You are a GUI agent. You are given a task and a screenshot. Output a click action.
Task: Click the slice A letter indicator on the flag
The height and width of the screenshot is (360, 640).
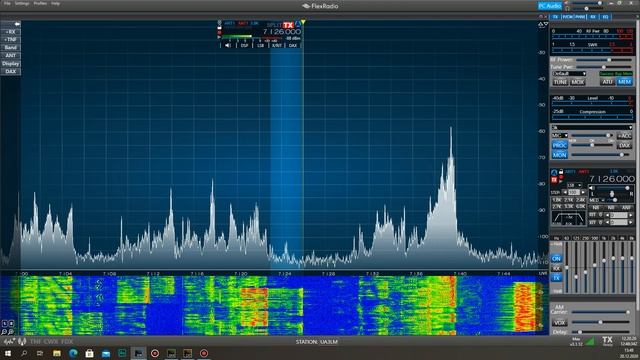pyautogui.click(x=298, y=24)
